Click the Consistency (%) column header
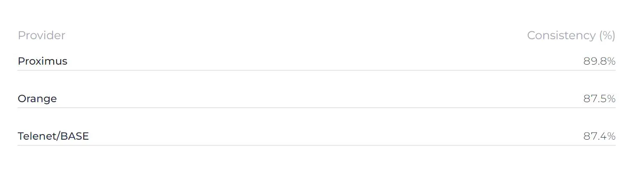The width and height of the screenshot is (644, 173). pos(571,35)
